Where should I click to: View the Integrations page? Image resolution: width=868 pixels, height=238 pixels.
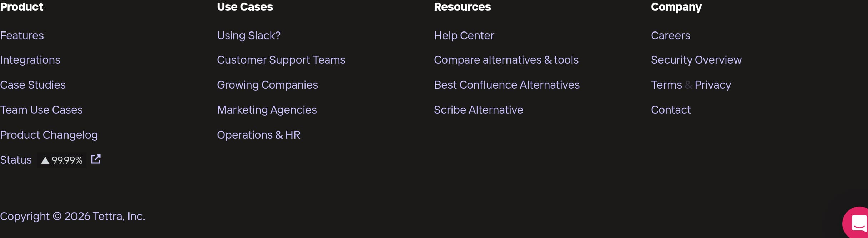(30, 60)
